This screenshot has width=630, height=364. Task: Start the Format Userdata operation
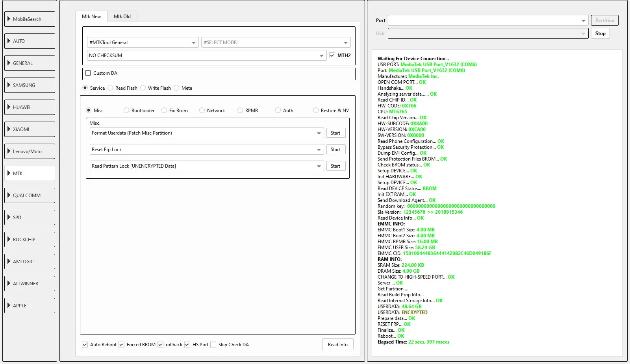(x=335, y=133)
